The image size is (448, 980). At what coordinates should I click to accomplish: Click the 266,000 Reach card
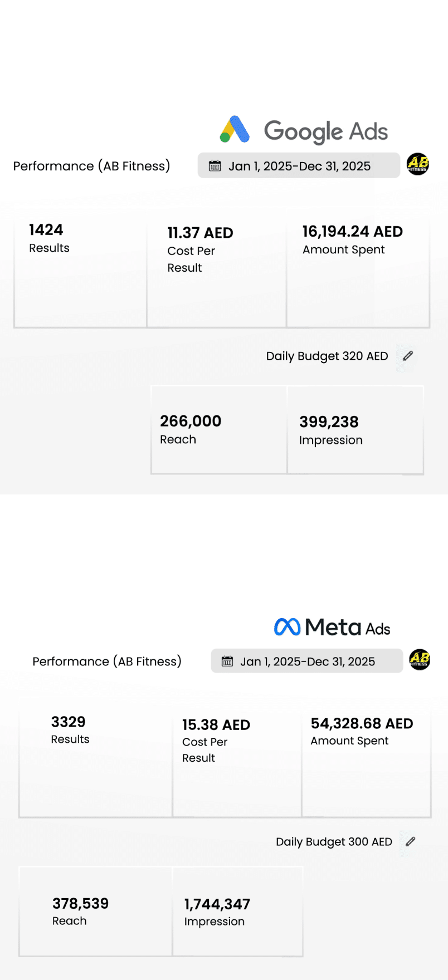[219, 430]
